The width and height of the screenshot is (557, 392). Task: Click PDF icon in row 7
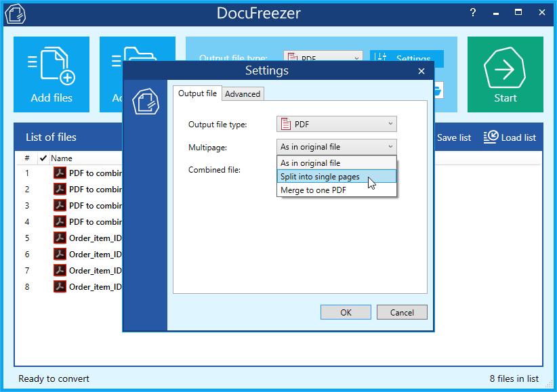click(x=60, y=271)
